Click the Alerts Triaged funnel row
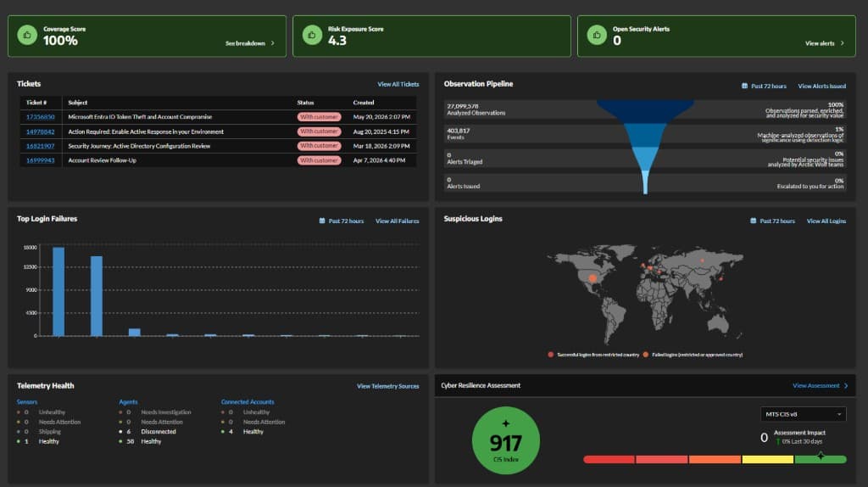The height and width of the screenshot is (487, 868). click(x=645, y=159)
